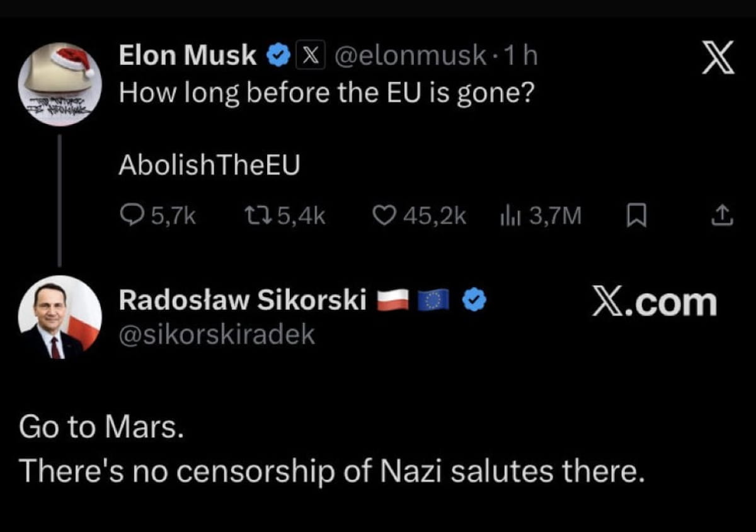Click the Poland flag beside Sikorski's name
The image size is (756, 532).
coord(394,302)
